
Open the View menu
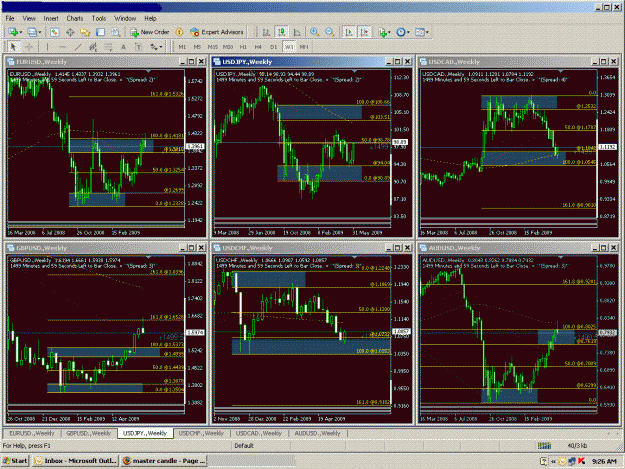pos(29,18)
